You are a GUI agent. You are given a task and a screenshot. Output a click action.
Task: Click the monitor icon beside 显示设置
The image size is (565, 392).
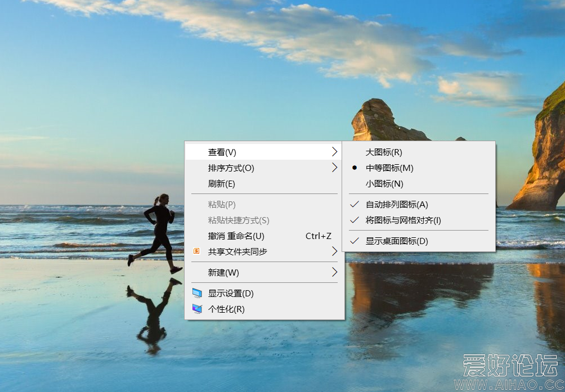(196, 293)
